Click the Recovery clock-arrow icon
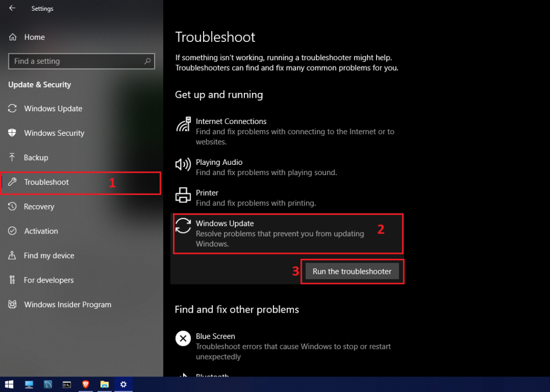The width and height of the screenshot is (550, 392). pos(12,207)
